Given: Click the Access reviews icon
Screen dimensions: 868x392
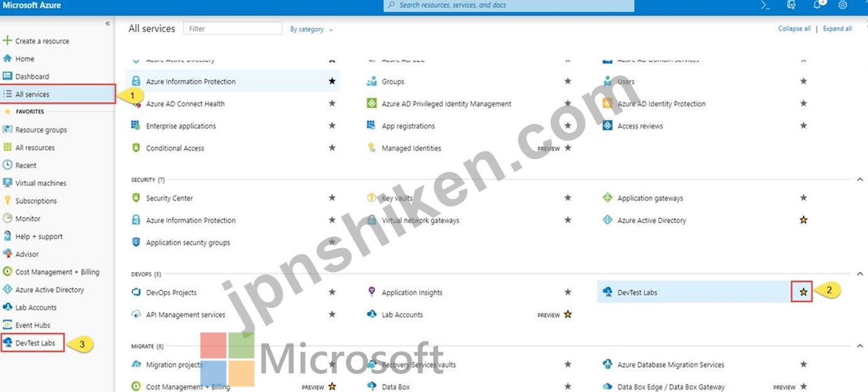Looking at the screenshot, I should click(607, 126).
